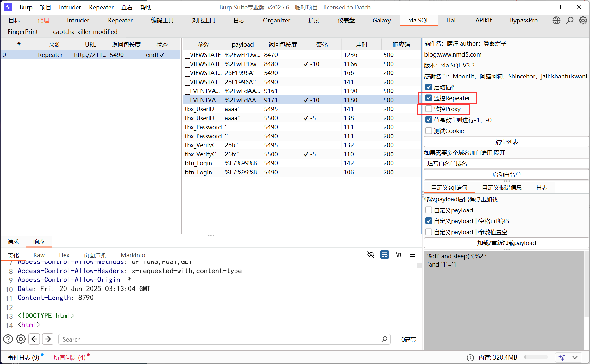Toggle the word wrap icon in response viewer
Image resolution: width=590 pixels, height=364 pixels.
click(x=385, y=254)
